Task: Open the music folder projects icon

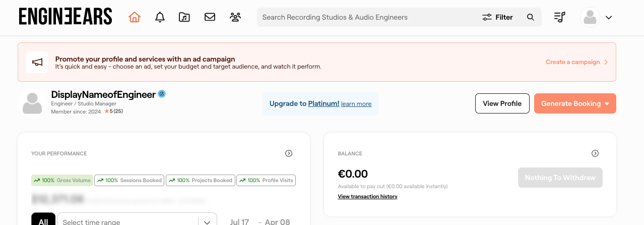Action: click(184, 17)
